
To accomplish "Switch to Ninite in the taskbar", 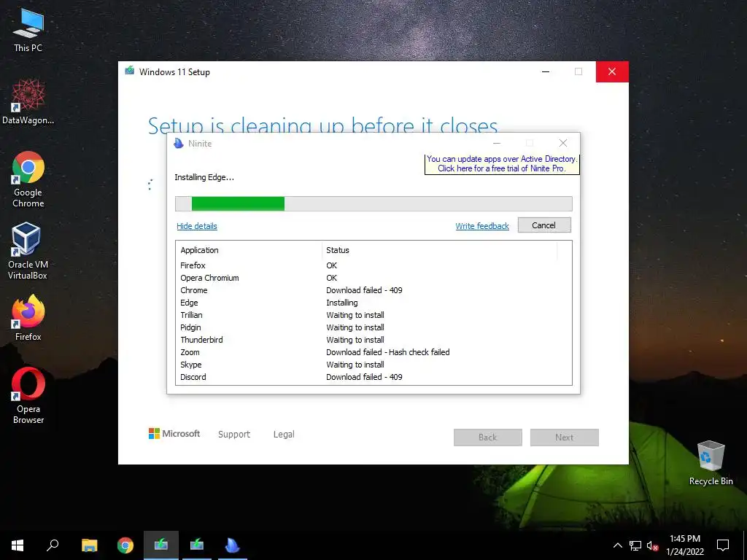I will [233, 545].
